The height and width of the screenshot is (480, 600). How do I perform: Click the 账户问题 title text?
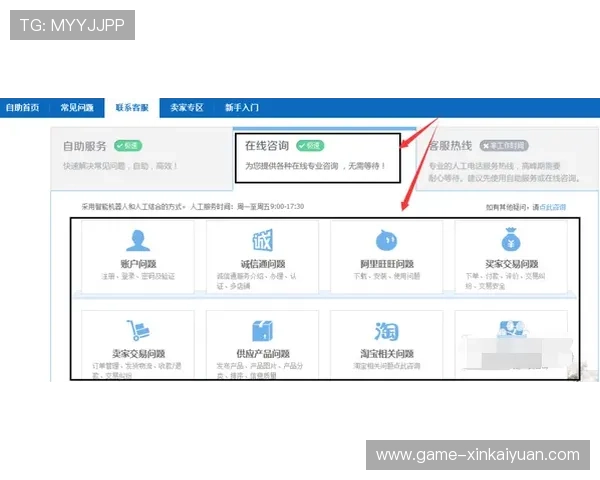138,264
